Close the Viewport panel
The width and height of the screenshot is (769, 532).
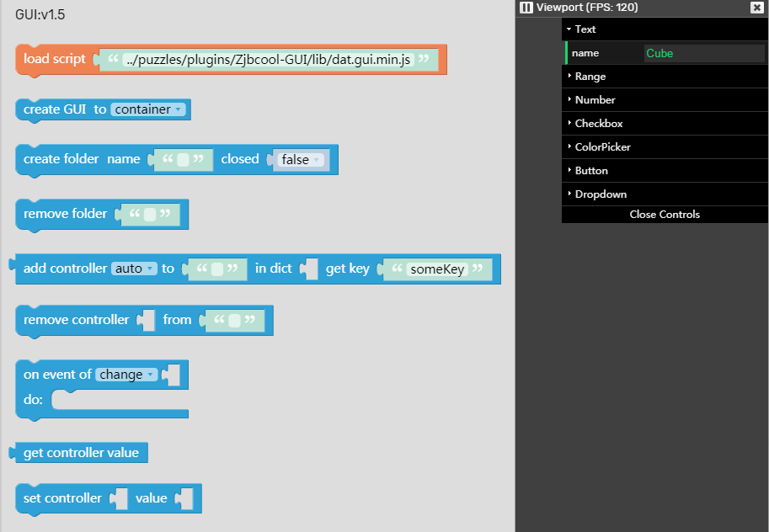click(x=756, y=8)
